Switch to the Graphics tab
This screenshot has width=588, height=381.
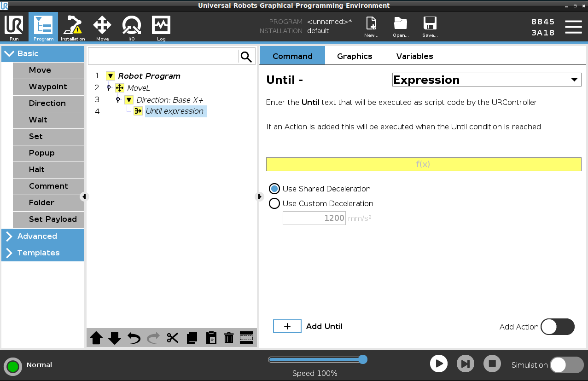tap(355, 56)
